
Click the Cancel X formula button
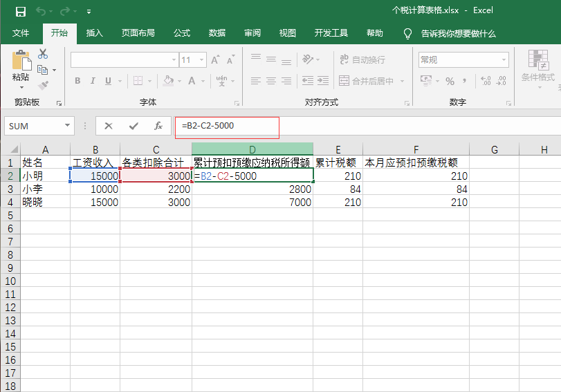[109, 126]
